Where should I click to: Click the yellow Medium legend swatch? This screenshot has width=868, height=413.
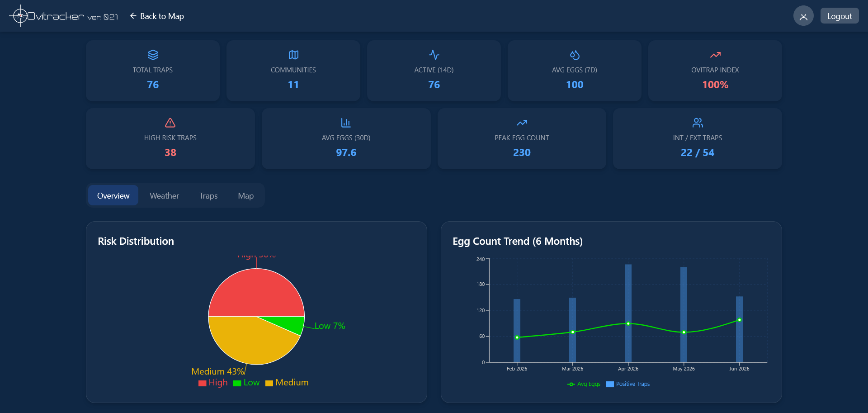tap(269, 383)
